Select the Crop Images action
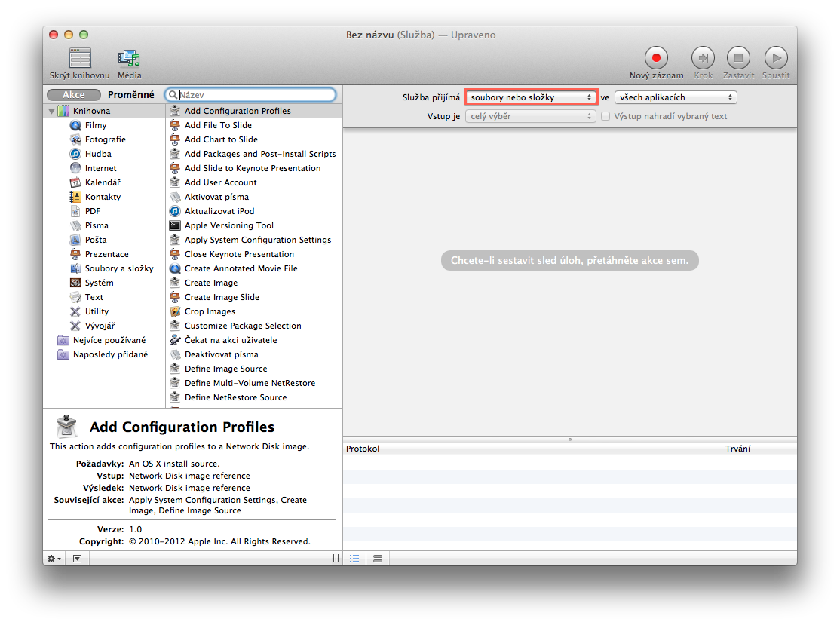Viewport: 840px width, 625px height. (210, 311)
